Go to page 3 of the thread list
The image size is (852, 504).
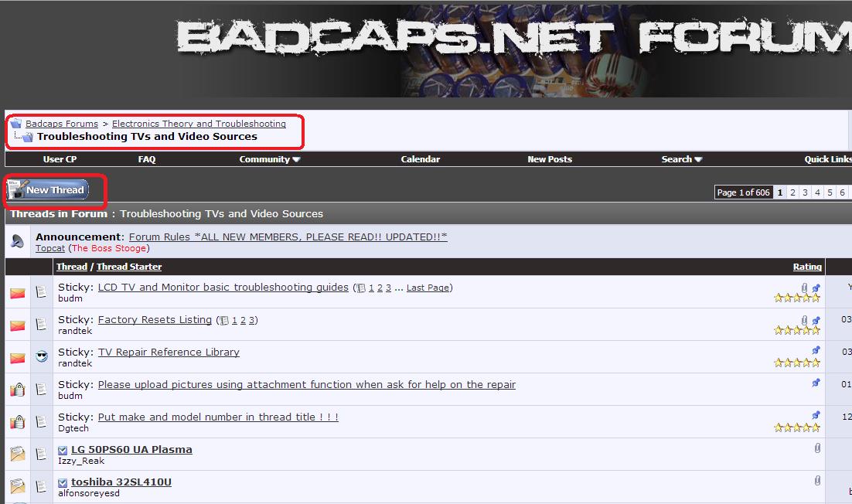click(806, 192)
